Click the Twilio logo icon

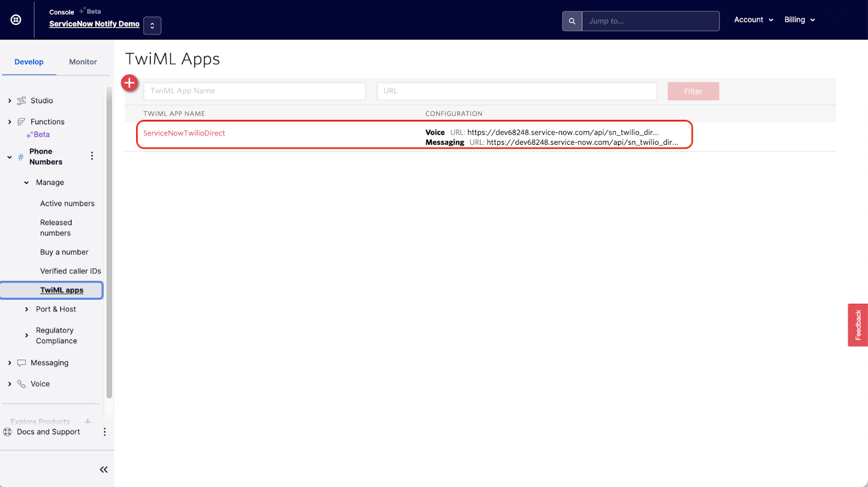[16, 20]
